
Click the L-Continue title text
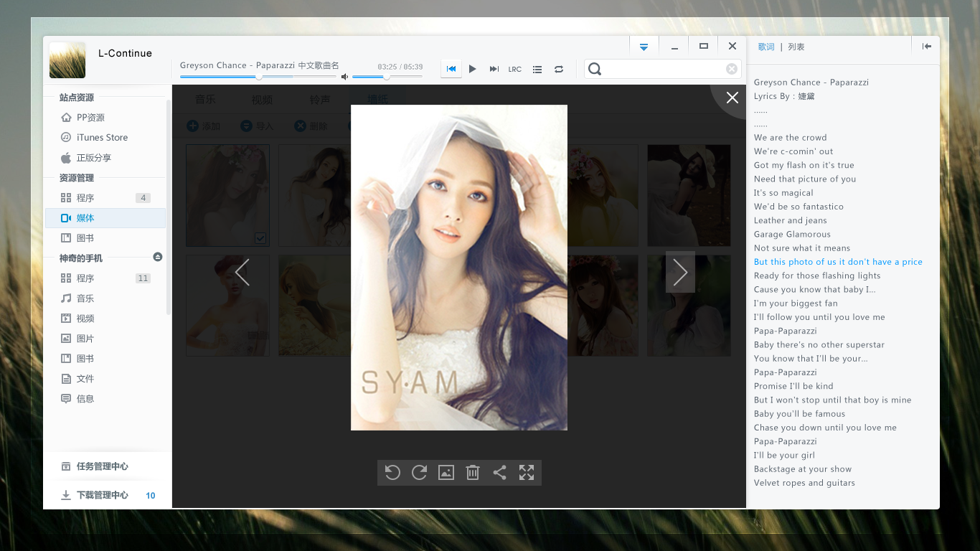coord(125,53)
